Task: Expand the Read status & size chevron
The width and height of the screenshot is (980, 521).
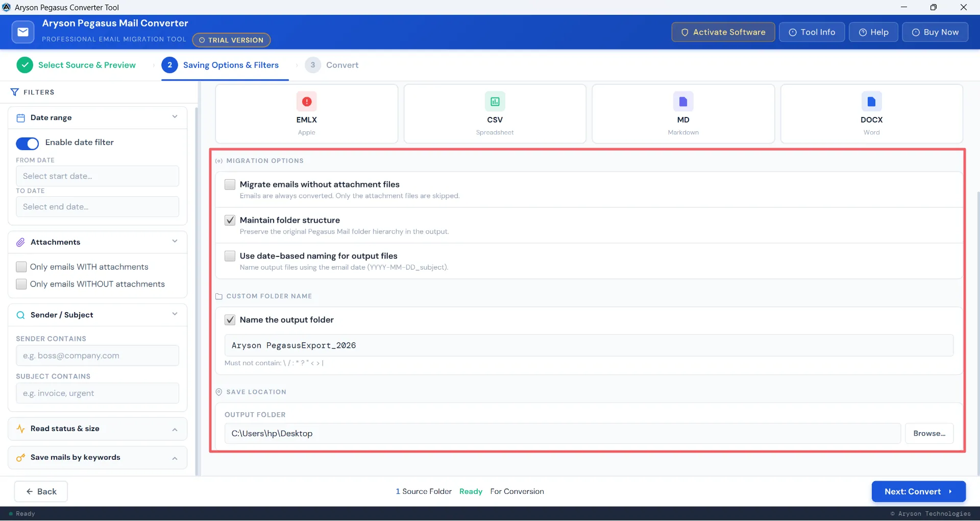Action: tap(175, 430)
